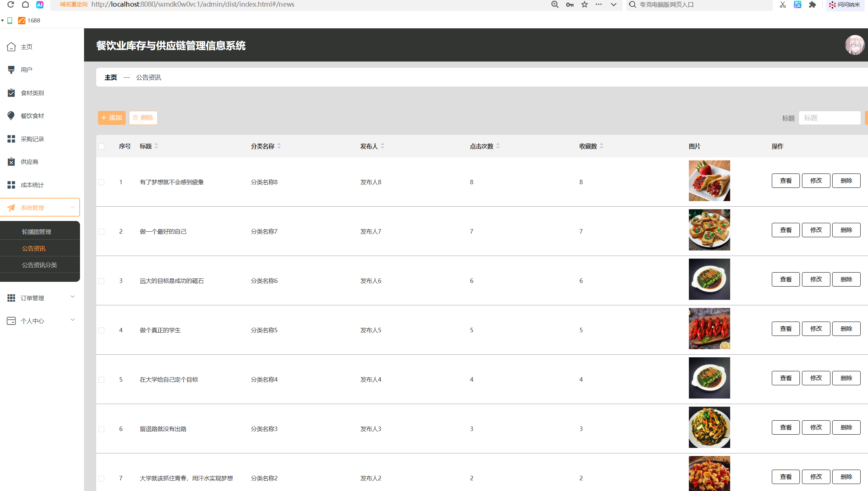Screen dimensions: 868x491
Task: Bookmark this page with the star icon
Action: tap(585, 4)
